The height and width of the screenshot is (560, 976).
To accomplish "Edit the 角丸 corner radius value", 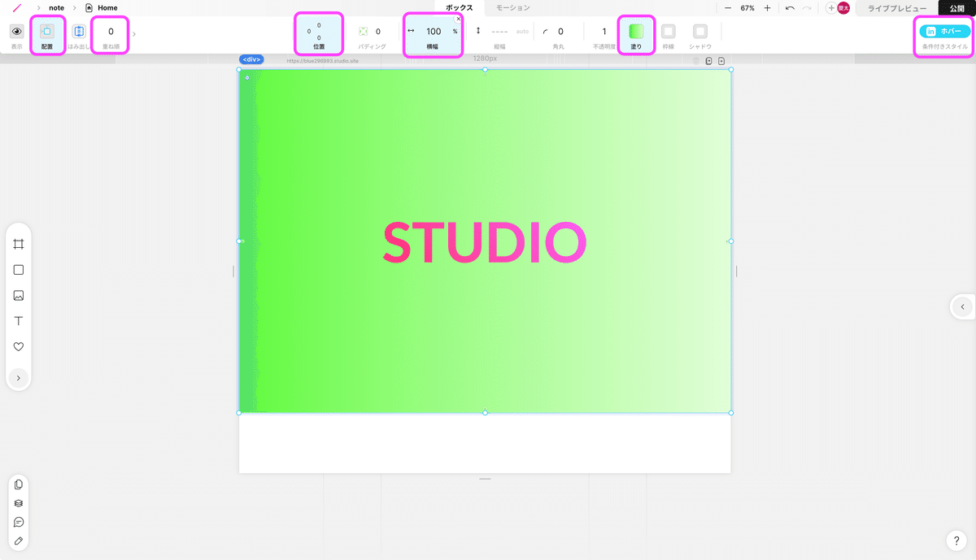I will coord(560,32).
